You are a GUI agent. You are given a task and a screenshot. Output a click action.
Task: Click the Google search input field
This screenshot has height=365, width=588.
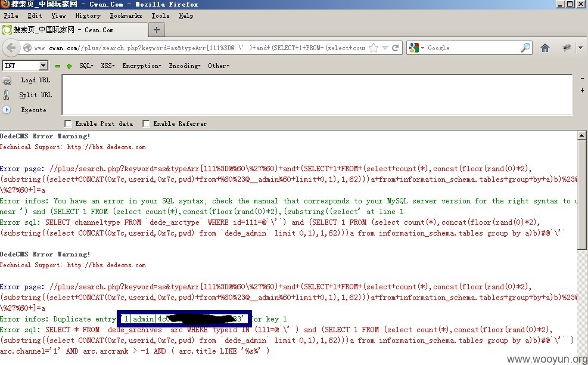(472, 48)
